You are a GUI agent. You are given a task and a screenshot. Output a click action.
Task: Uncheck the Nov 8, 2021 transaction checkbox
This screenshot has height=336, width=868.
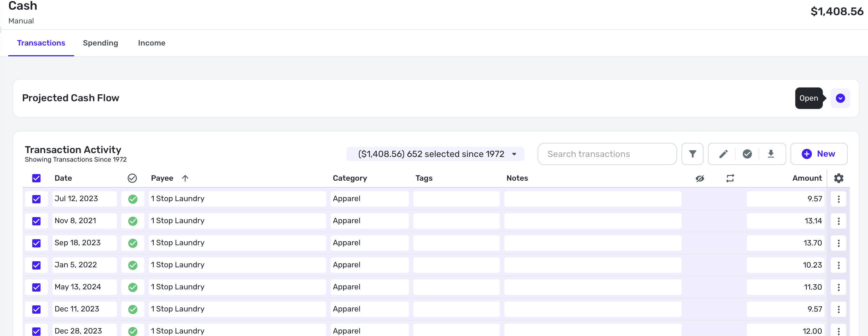pyautogui.click(x=36, y=221)
